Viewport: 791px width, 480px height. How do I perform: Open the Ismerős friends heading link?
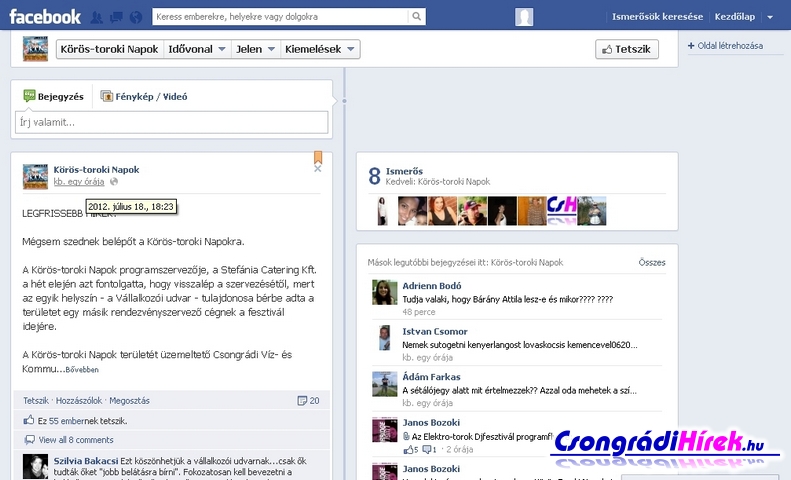pos(404,171)
